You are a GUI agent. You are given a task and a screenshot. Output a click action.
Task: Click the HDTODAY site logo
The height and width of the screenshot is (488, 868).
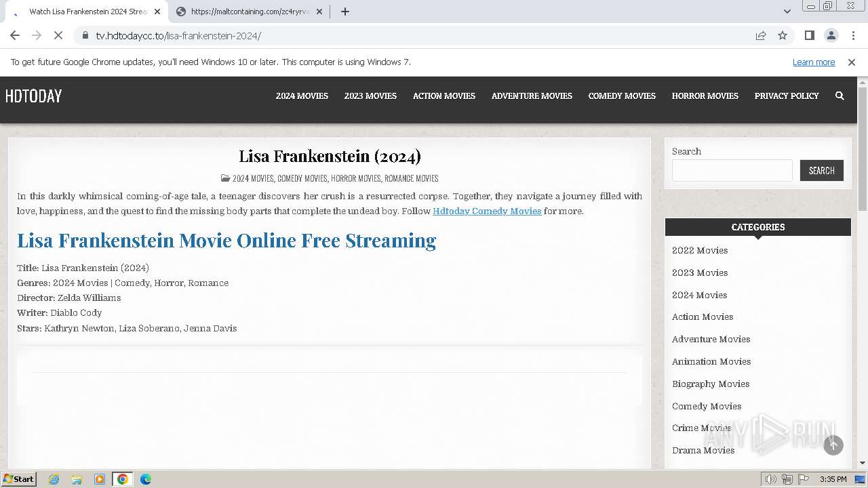point(33,96)
